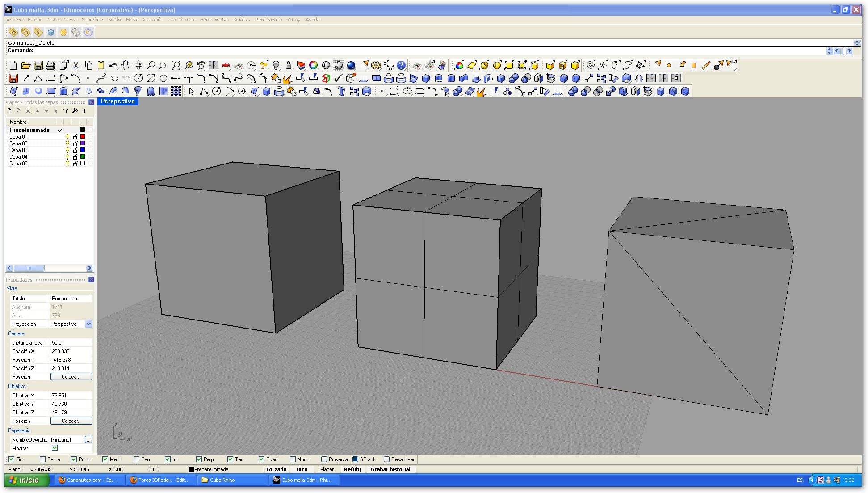Click the layer filter funnel icon
The image size is (868, 493).
65,111
